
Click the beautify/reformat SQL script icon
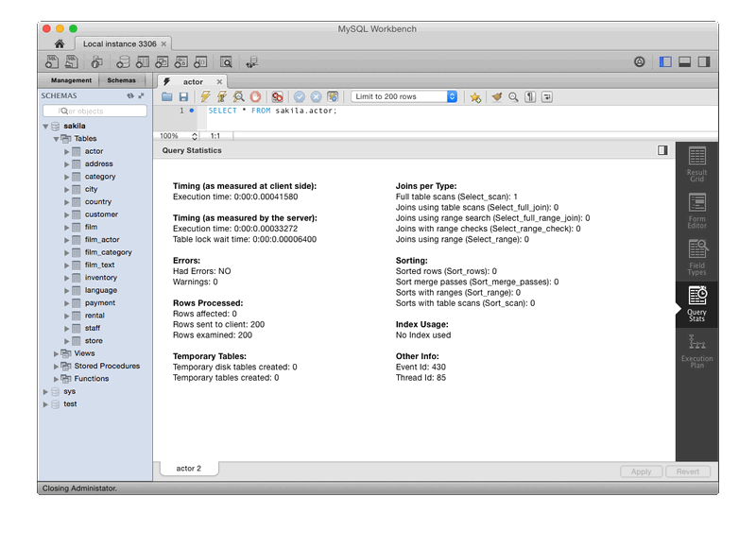495,96
